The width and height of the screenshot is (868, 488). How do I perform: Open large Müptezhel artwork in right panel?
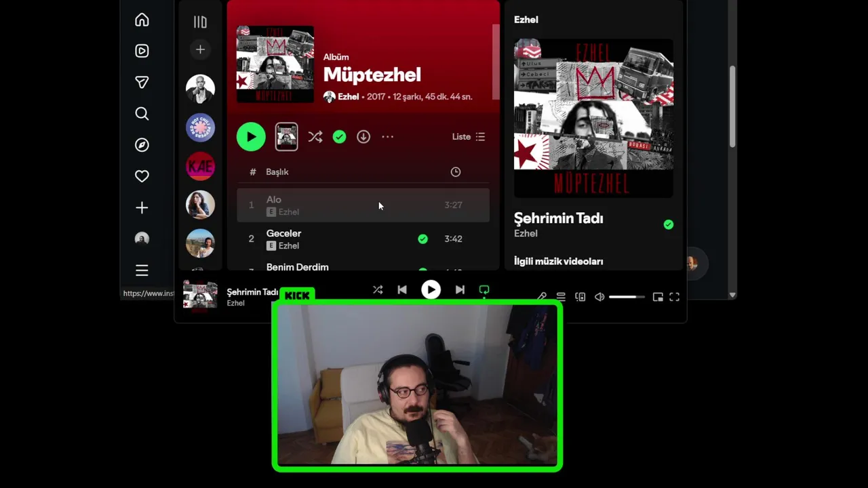[593, 118]
